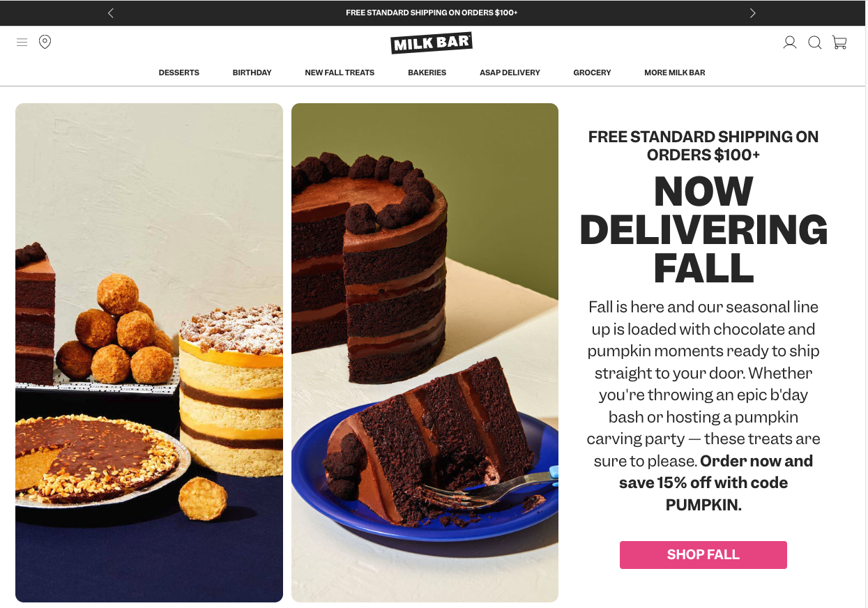
Task: Click the chocolate layer cake photo
Action: [425, 353]
